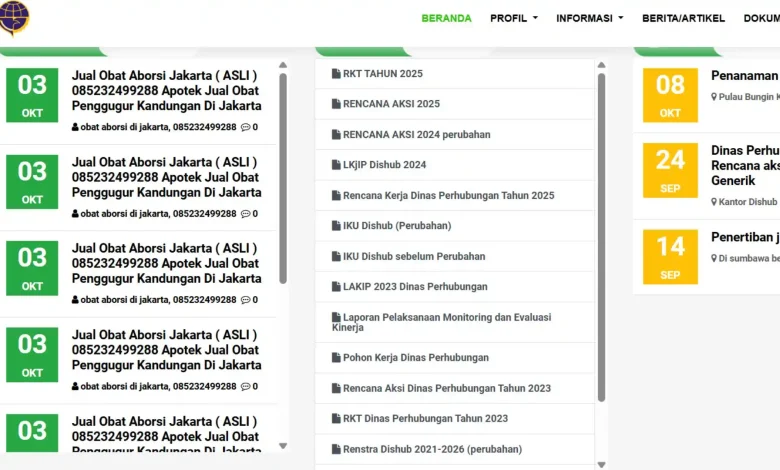
Task: Click the map marker icon beside Di sumbawa
Action: point(714,258)
